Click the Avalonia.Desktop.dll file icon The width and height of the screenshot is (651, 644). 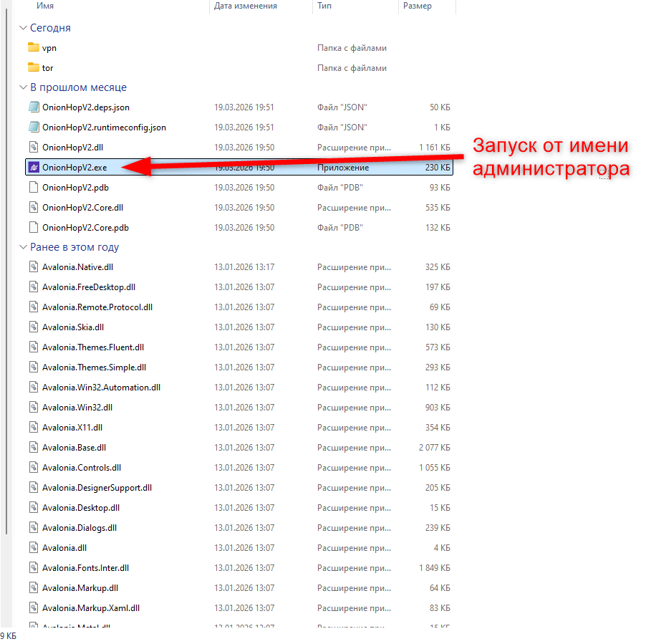pyautogui.click(x=34, y=507)
